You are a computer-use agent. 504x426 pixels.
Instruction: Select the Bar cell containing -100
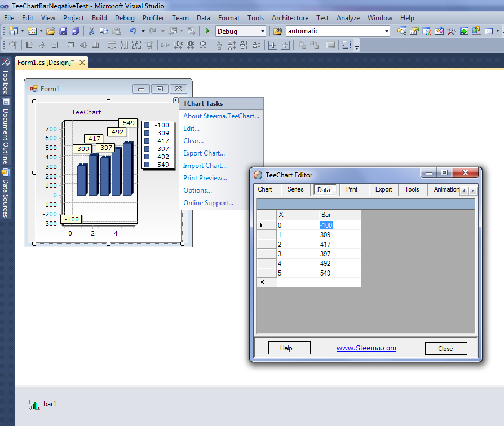(x=340, y=225)
